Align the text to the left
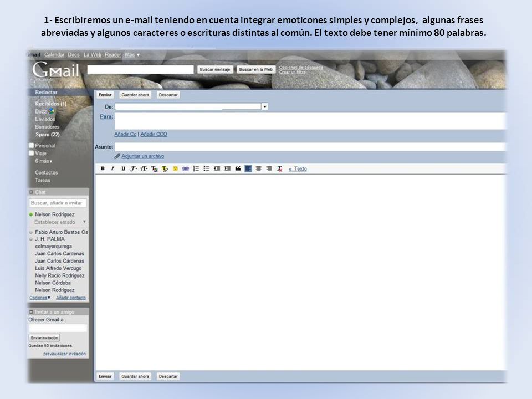 [x=248, y=168]
